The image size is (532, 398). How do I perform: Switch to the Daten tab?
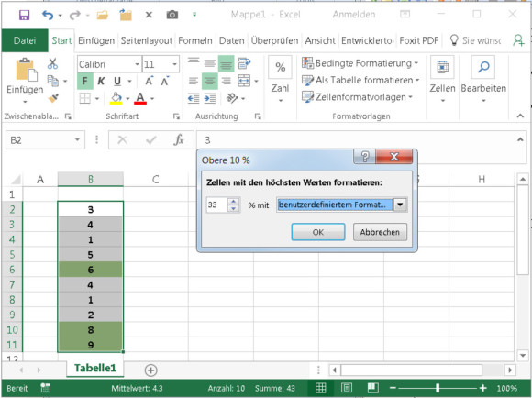(231, 40)
